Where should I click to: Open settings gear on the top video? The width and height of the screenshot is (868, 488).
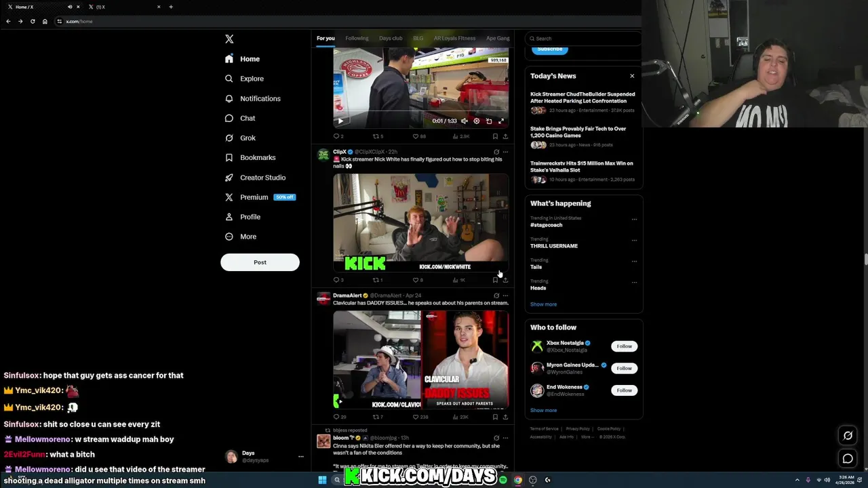point(477,121)
